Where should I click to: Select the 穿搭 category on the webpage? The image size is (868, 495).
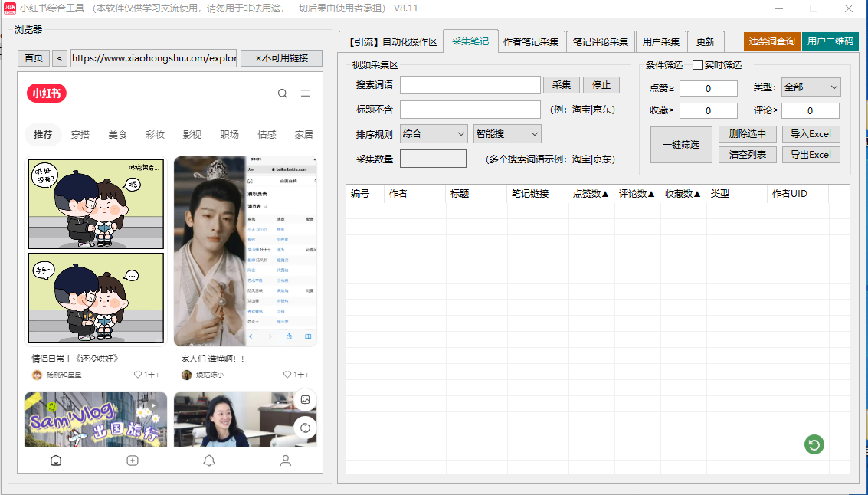(x=80, y=134)
